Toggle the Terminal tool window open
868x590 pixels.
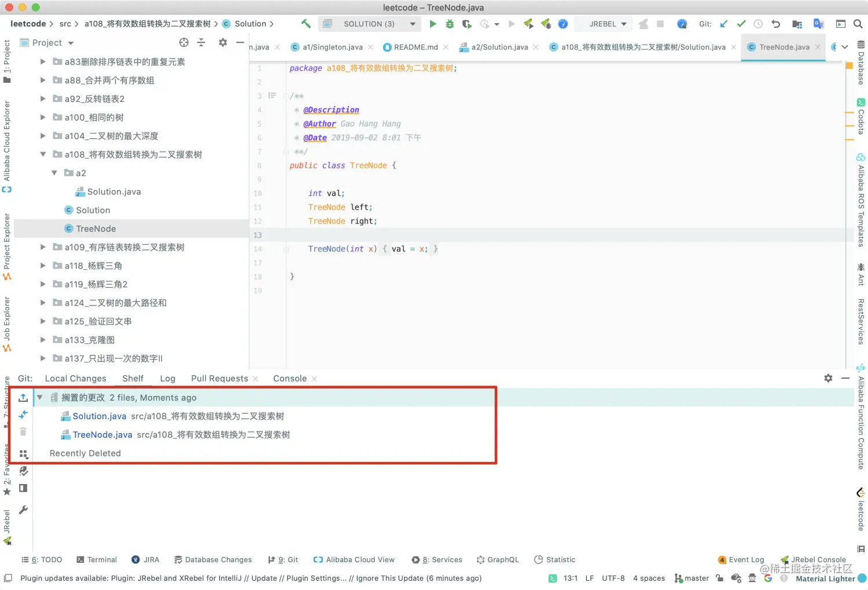pos(102,559)
